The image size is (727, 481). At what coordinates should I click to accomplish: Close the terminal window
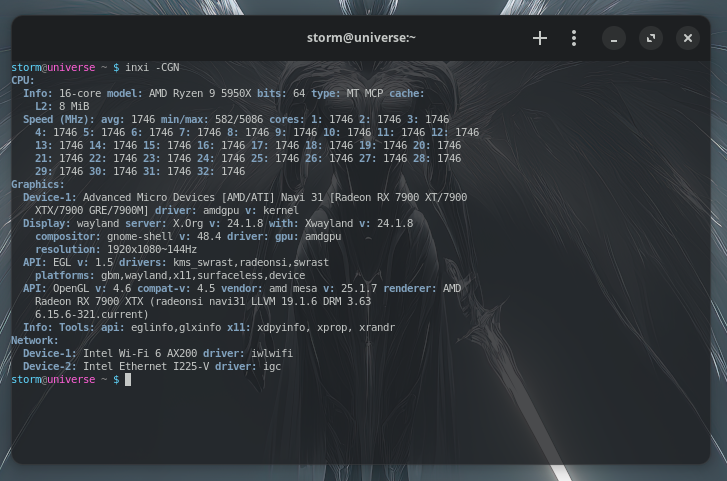[687, 38]
